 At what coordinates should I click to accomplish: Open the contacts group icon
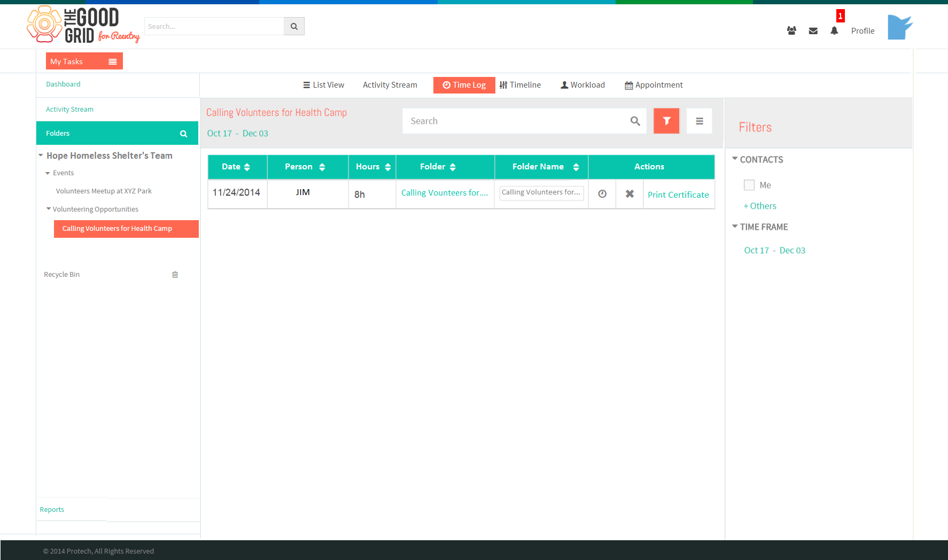(791, 31)
